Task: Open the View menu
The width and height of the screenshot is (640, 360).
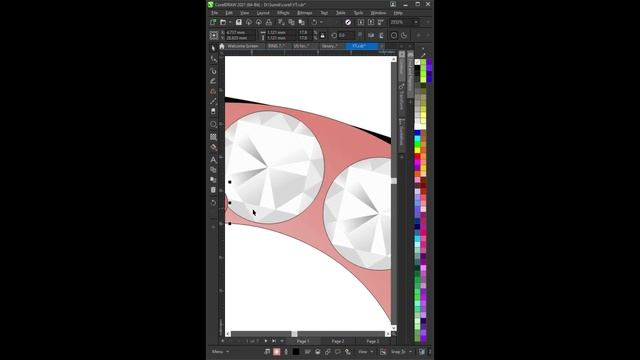Action: 244,13
